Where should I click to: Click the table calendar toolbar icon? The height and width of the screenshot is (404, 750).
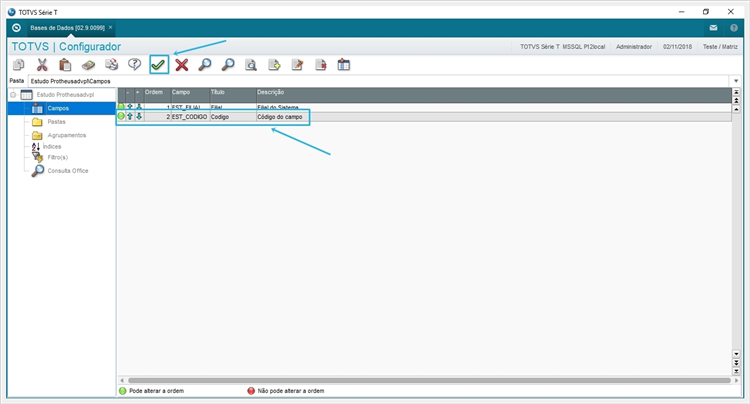click(x=343, y=65)
